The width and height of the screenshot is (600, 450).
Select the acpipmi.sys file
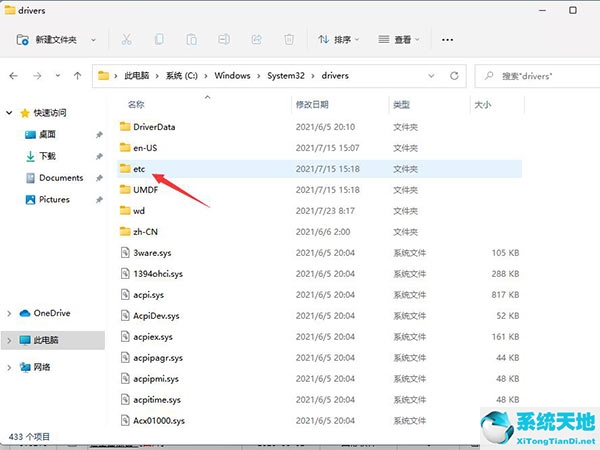pyautogui.click(x=320, y=379)
